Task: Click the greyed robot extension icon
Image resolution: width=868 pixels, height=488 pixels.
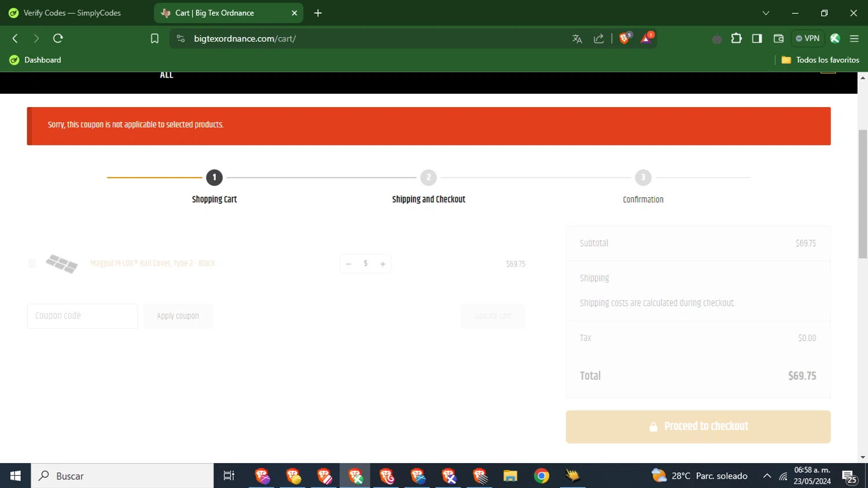Action: coord(717,39)
